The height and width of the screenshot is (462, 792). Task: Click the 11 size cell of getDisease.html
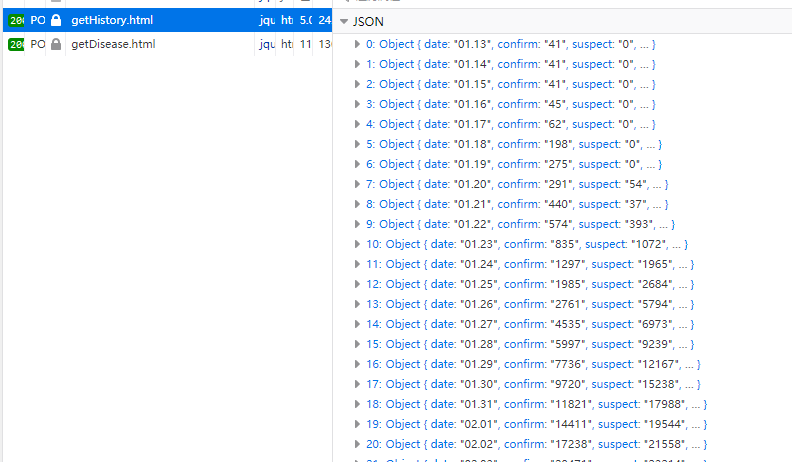[x=305, y=44]
